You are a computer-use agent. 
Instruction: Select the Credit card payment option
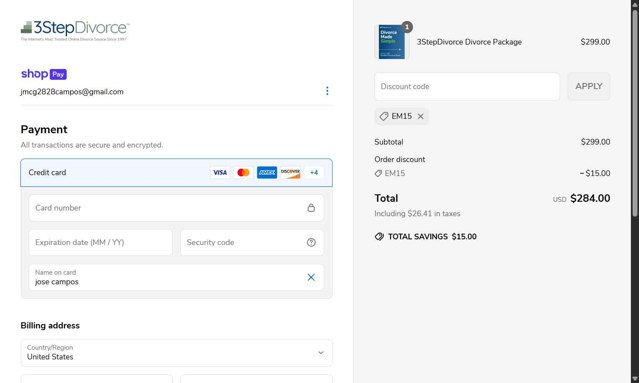176,172
